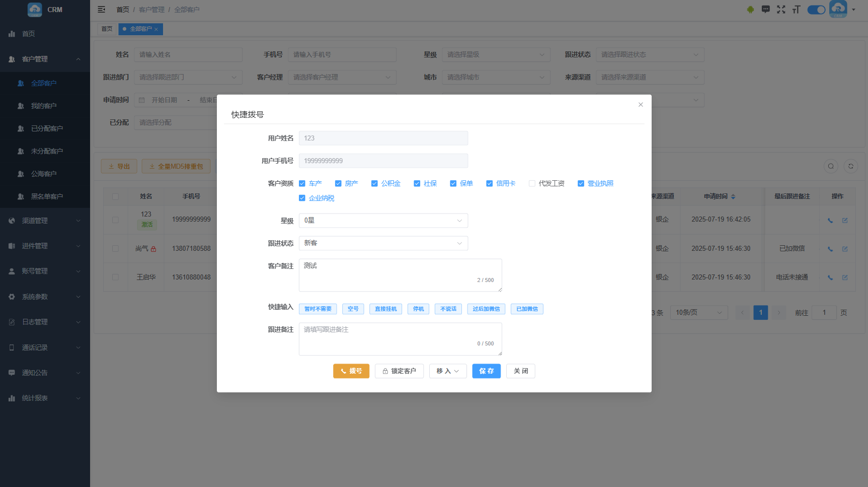Viewport: 868px width, 487px height.
Task: Close the 快捷拨号 dialog with X icon
Action: (641, 105)
